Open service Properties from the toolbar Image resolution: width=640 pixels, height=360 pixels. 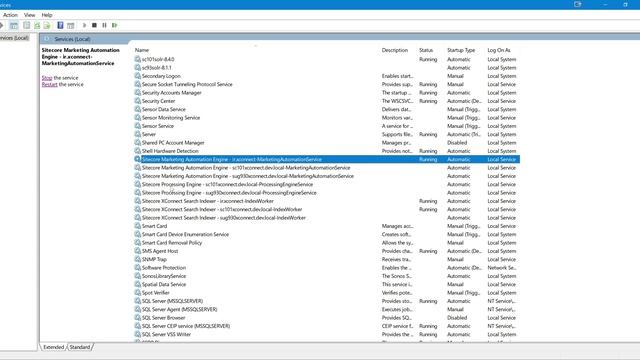(27, 25)
